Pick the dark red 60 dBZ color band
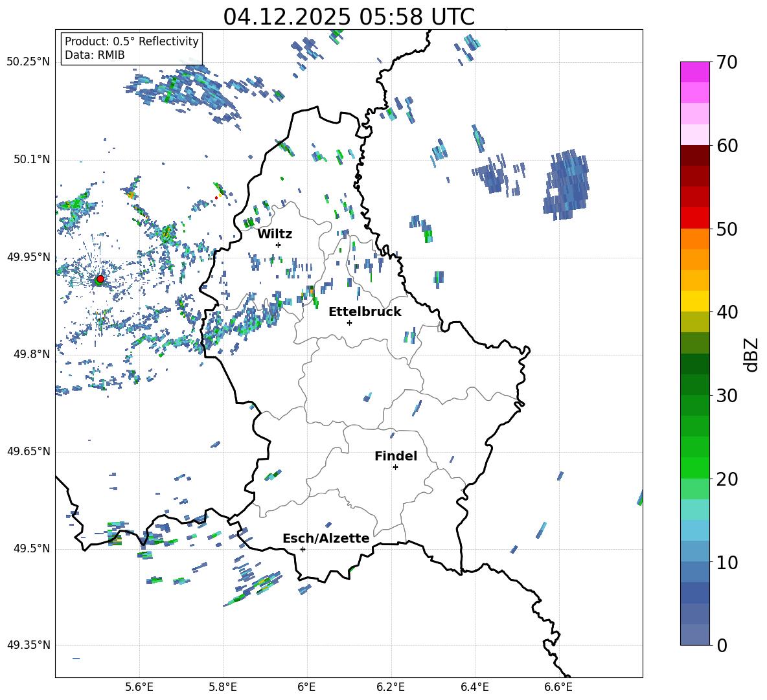Image resolution: width=767 pixels, height=700 pixels. point(694,155)
